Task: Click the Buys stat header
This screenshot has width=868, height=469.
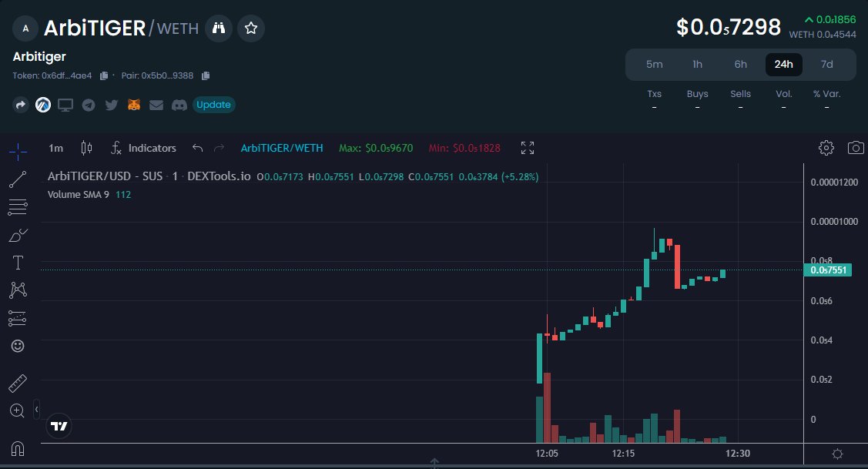Action: tap(698, 94)
